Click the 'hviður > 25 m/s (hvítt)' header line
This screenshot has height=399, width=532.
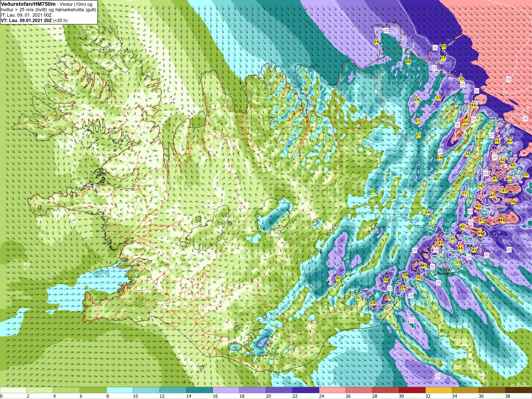pos(25,10)
